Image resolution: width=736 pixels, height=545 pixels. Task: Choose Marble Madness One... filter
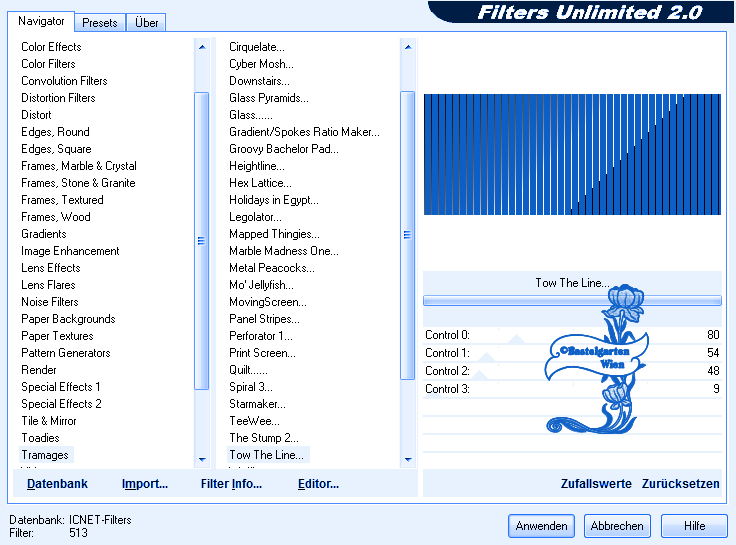[284, 251]
